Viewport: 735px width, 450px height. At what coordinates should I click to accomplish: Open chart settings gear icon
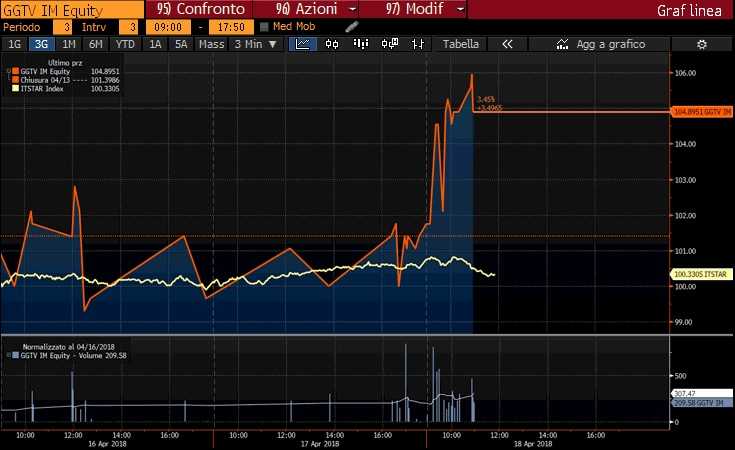[702, 45]
